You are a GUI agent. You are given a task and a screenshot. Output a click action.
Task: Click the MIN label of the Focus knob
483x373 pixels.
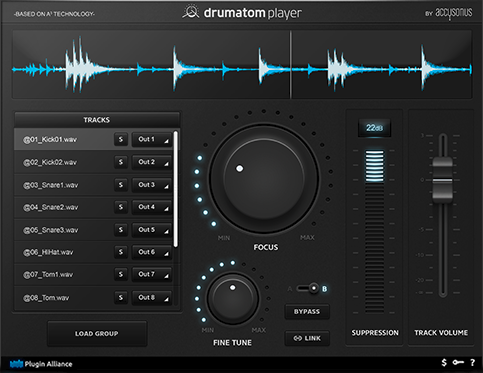pyautogui.click(x=224, y=238)
